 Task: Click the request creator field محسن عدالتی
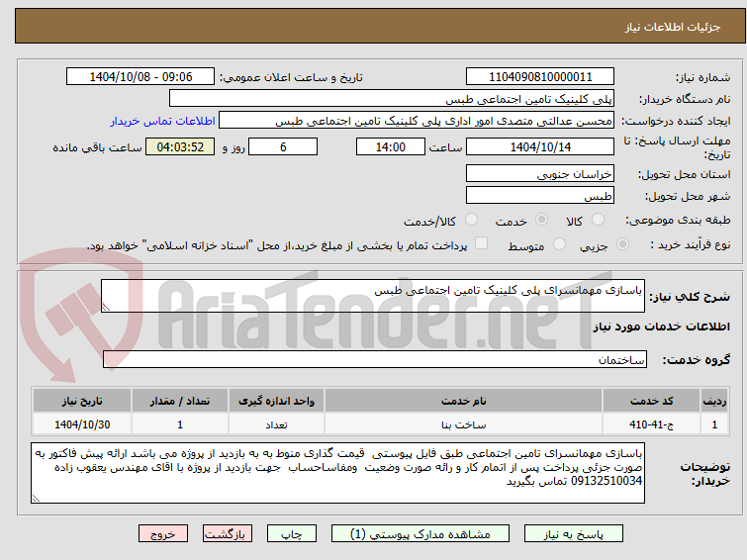[417, 121]
